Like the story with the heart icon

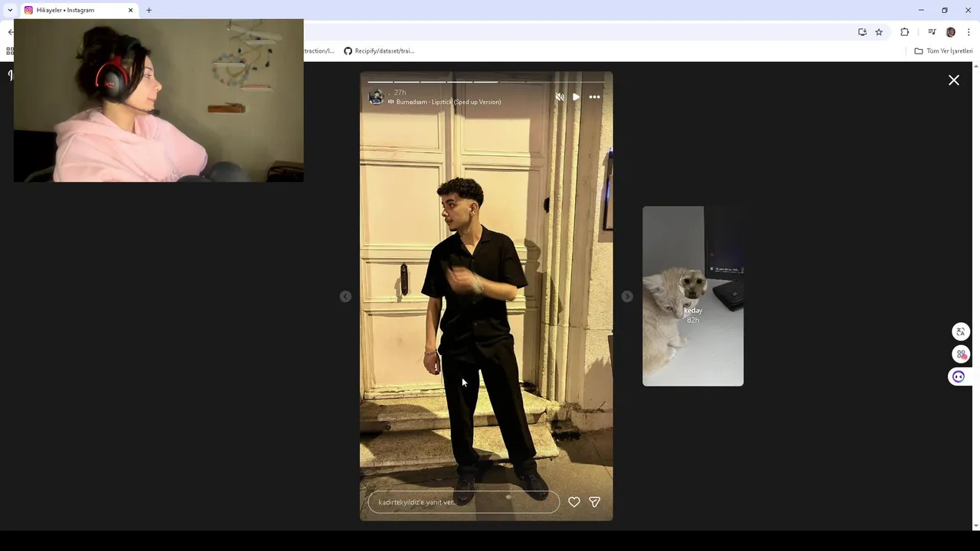pos(574,502)
